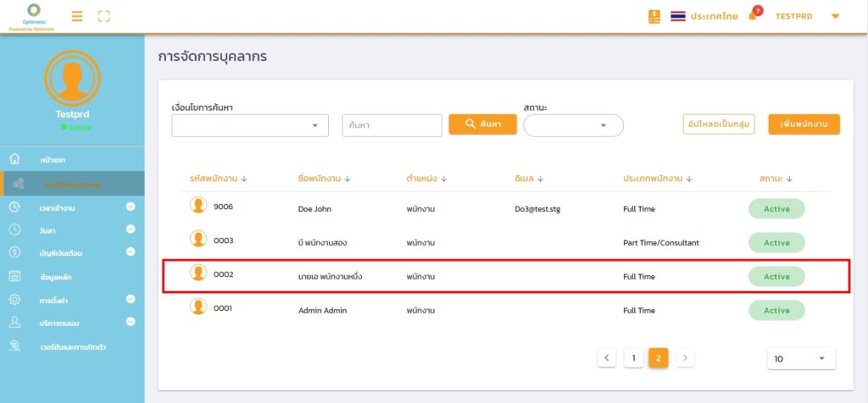Screen dimensions: 868x403
Task: Click the เพิ่มพนักงาน add employee button
Action: click(804, 124)
